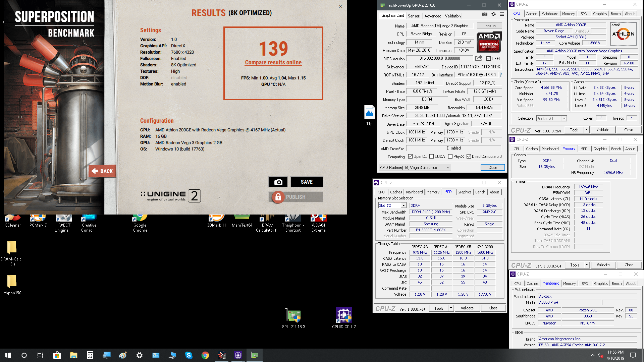Image resolution: width=644 pixels, height=362 pixels.
Task: Show hidden tray icons chevron
Action: click(592, 355)
